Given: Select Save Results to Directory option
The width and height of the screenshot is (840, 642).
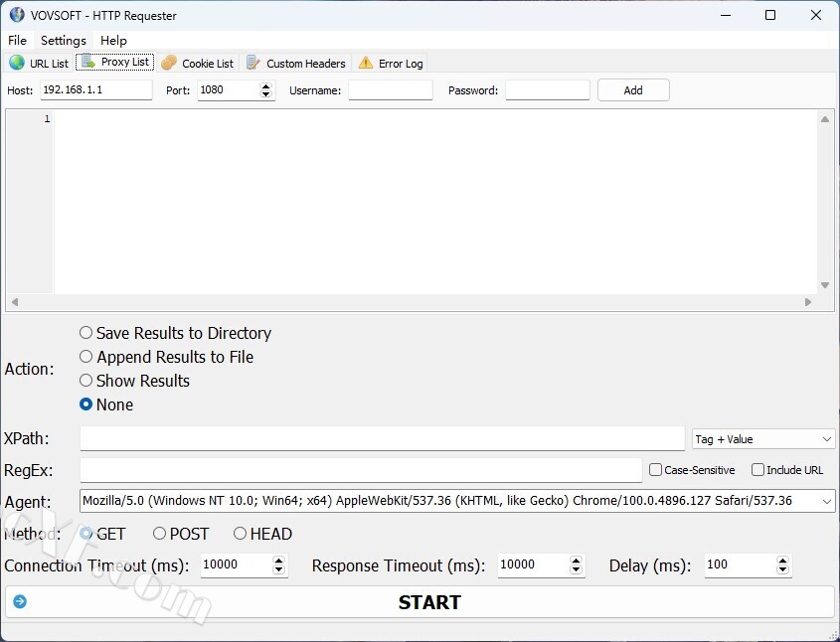Looking at the screenshot, I should (85, 333).
